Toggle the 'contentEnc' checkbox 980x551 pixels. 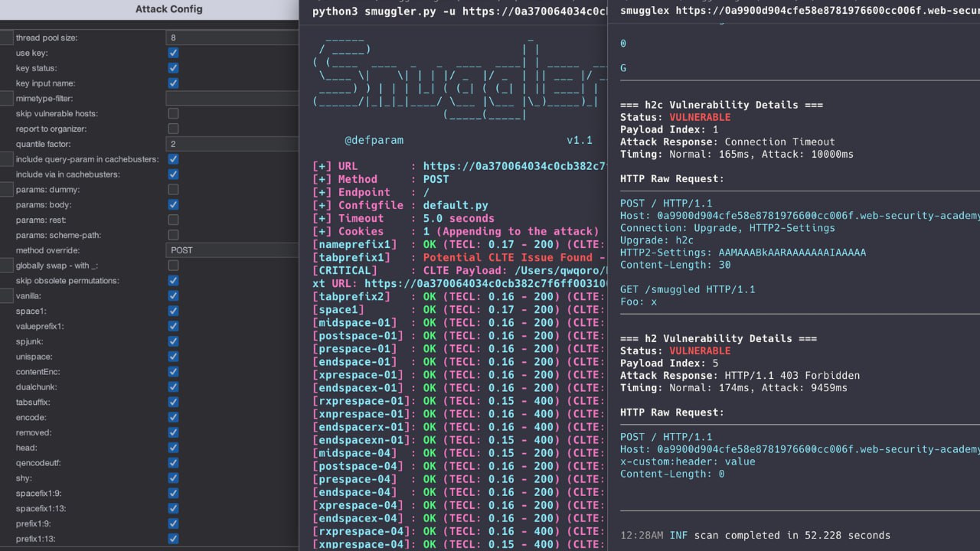point(173,371)
